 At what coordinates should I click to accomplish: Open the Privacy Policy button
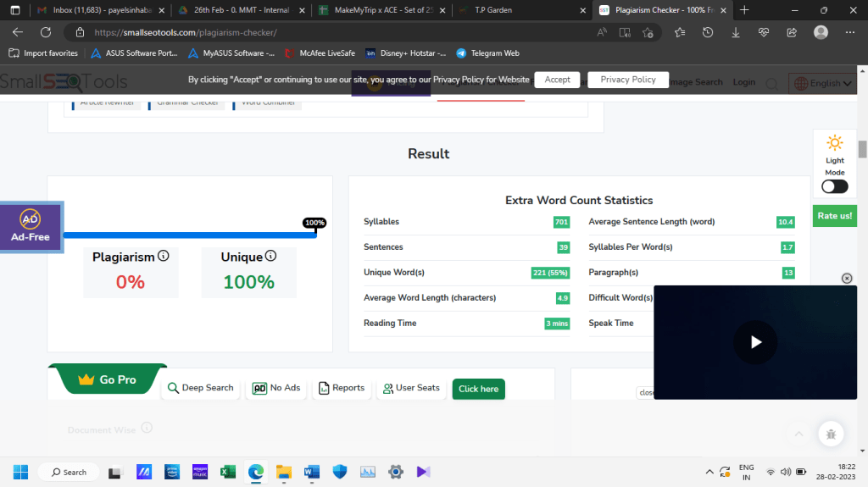(627, 80)
